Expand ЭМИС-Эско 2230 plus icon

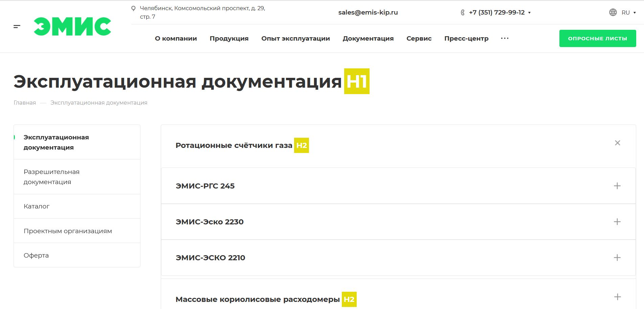[x=617, y=222]
